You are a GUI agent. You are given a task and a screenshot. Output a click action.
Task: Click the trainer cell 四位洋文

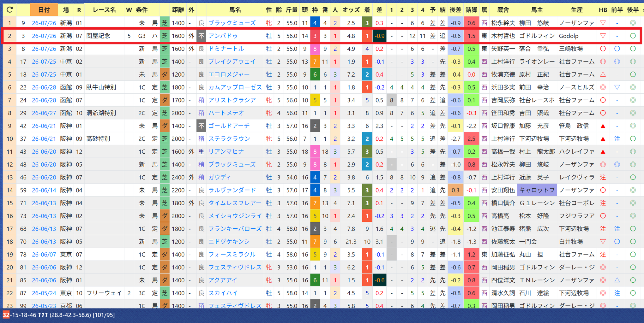coord(503,280)
